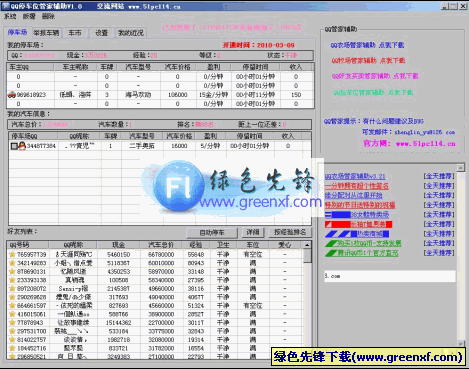Click the app icon in the title bar
The height and width of the screenshot is (369, 469).
pyautogui.click(x=5, y=6)
